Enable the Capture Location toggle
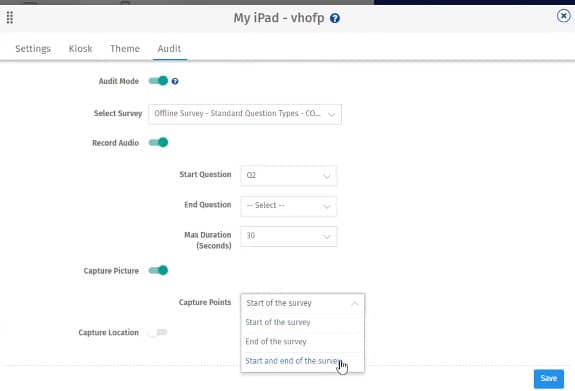The width and height of the screenshot is (575, 391). coord(158,332)
